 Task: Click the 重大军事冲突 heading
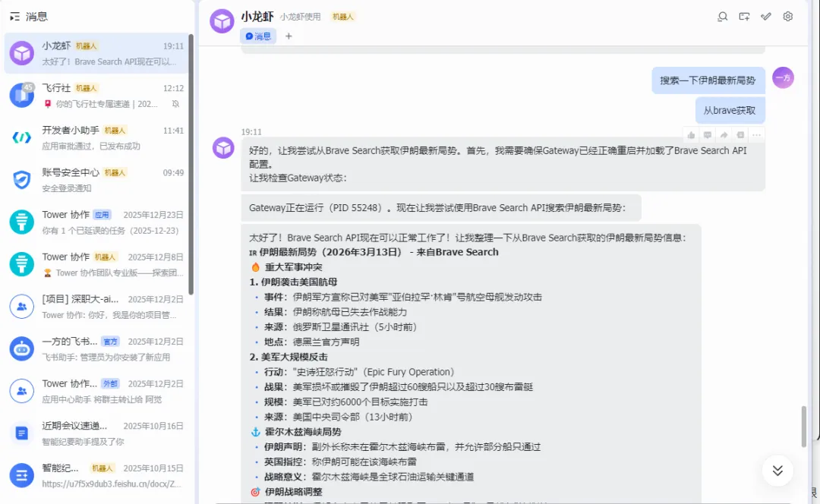tap(293, 267)
